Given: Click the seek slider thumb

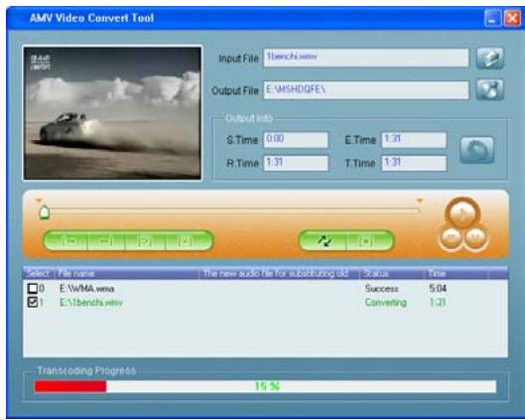Looking at the screenshot, I should (45, 212).
